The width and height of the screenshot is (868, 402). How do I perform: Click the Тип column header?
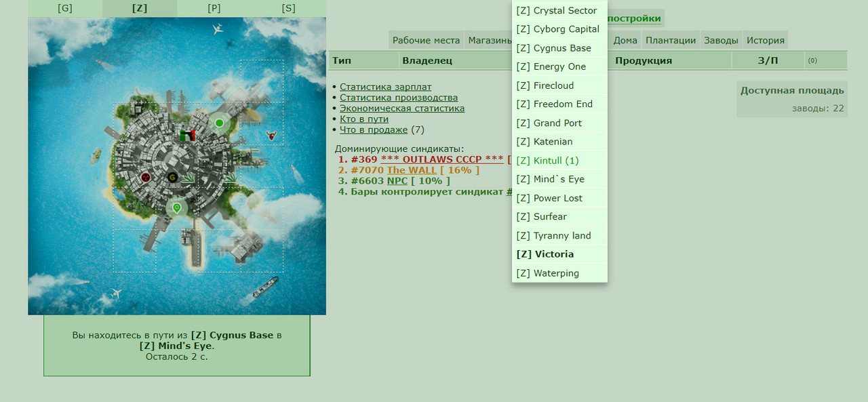342,60
